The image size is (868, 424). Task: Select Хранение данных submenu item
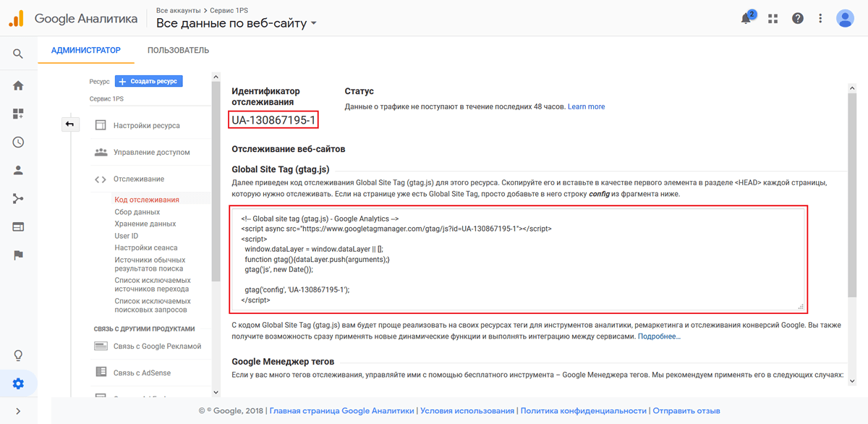click(x=145, y=224)
